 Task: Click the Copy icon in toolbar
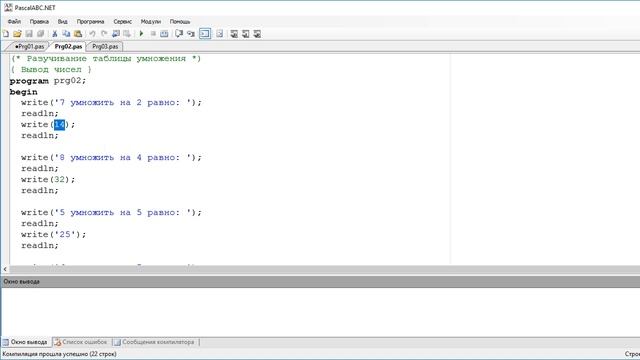(x=66, y=34)
